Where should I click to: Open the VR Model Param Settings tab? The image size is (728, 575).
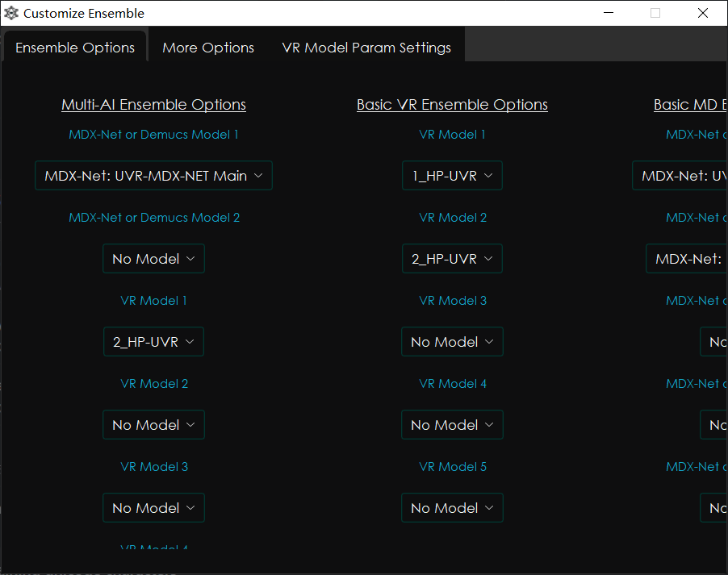tap(366, 48)
